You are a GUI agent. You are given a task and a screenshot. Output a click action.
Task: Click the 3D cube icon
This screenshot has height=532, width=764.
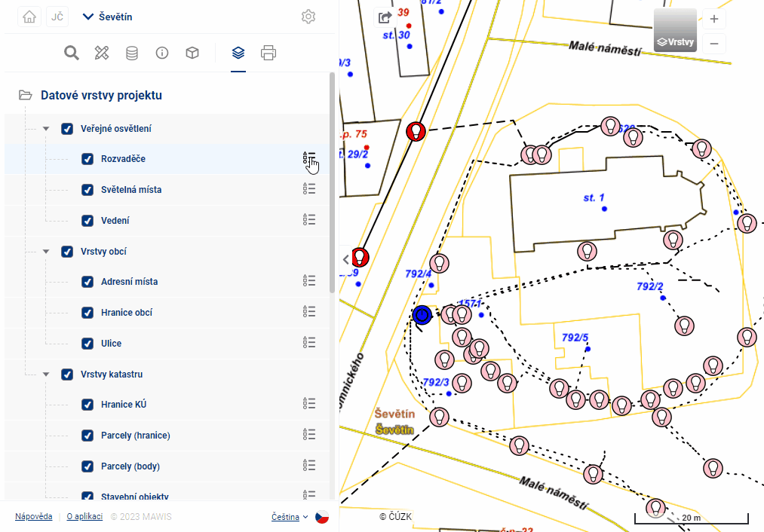pos(192,53)
